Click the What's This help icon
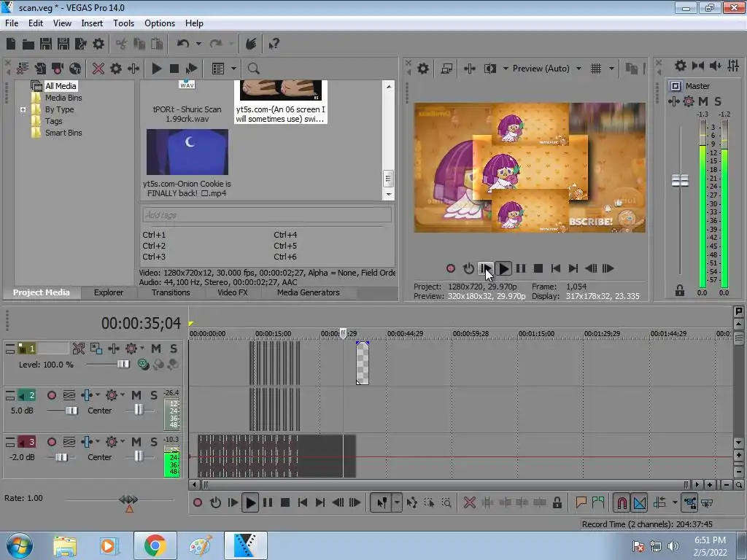Image resolution: width=747 pixels, height=560 pixels. pos(274,44)
